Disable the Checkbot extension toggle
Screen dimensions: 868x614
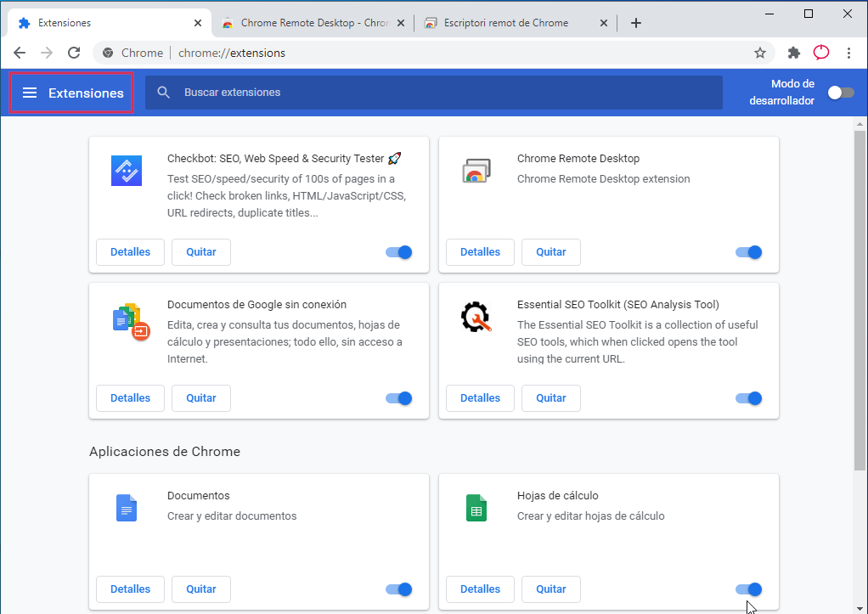(399, 252)
